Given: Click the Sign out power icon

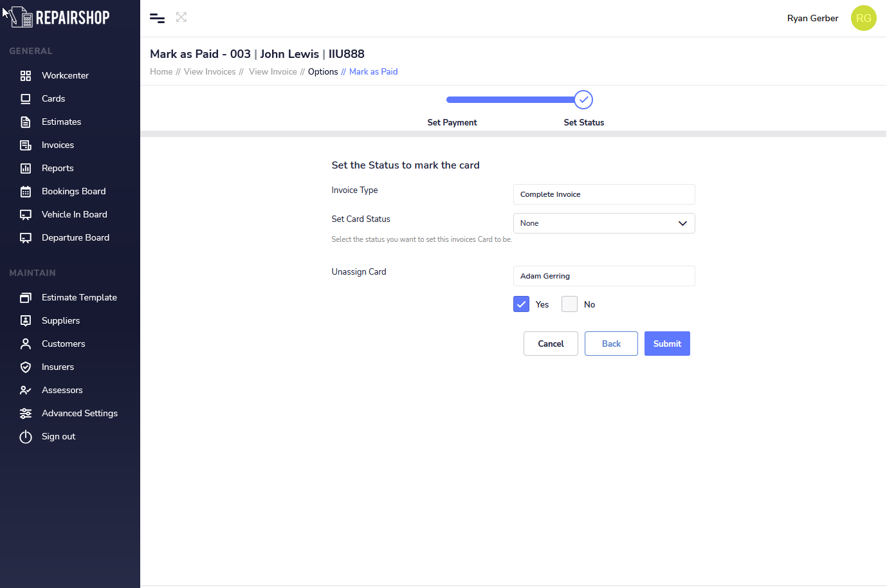Looking at the screenshot, I should (x=26, y=437).
